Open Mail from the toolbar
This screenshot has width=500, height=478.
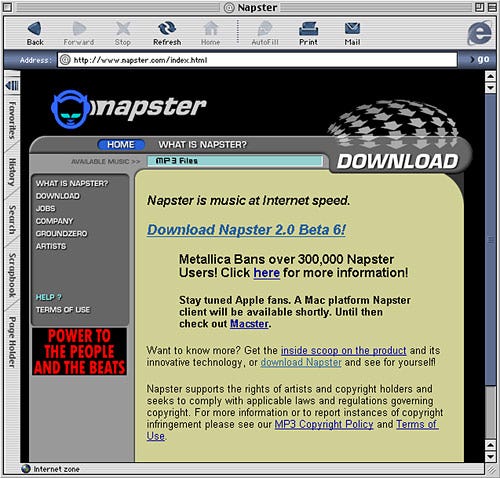(352, 33)
